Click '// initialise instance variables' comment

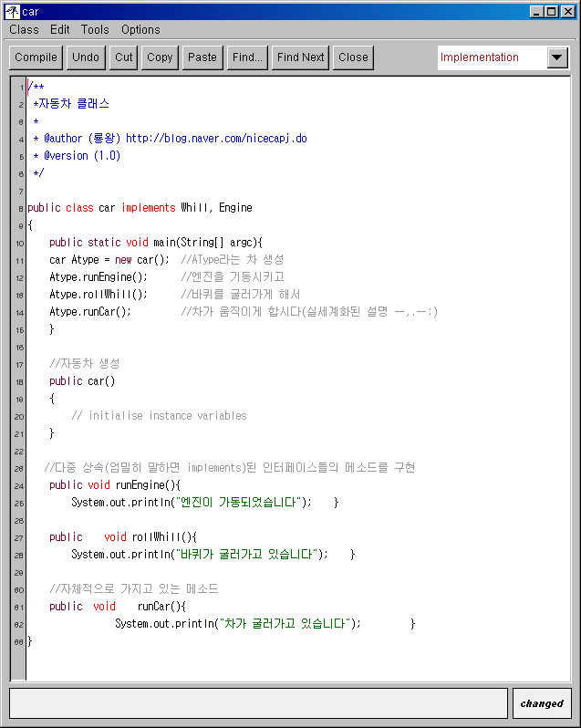(x=160, y=415)
